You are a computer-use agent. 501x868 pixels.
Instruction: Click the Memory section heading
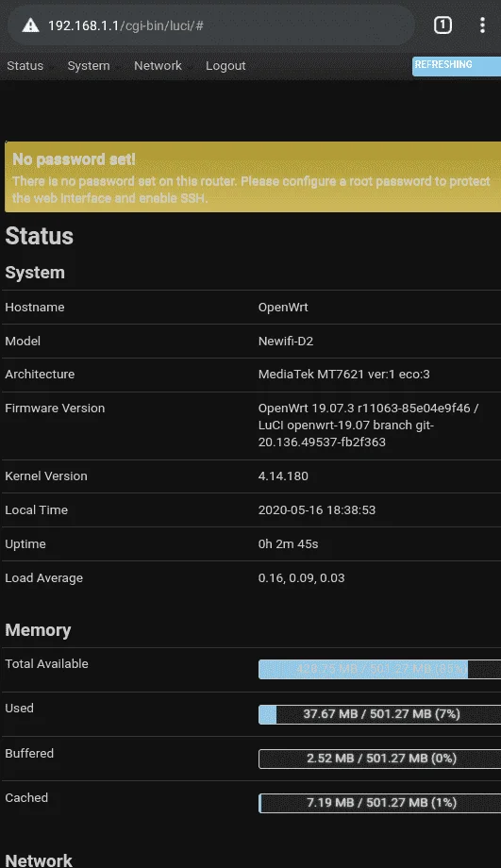(x=38, y=630)
